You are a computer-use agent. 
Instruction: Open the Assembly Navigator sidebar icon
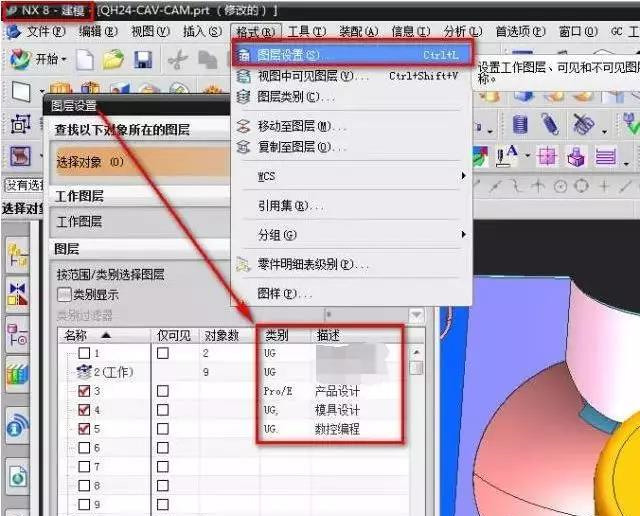click(x=17, y=257)
